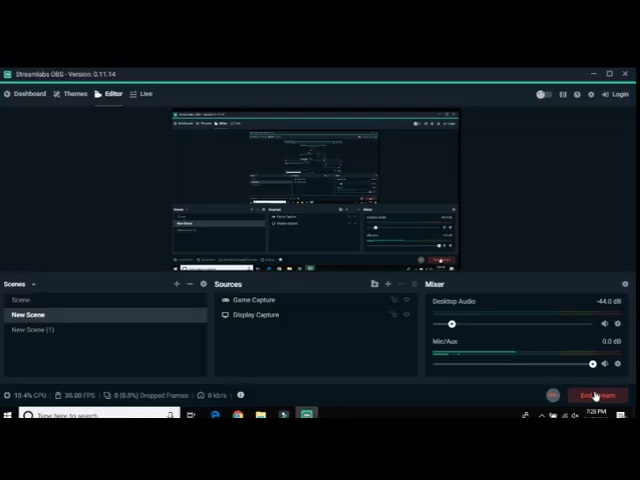The image size is (640, 480).
Task: Click the End Stream button
Action: (598, 395)
